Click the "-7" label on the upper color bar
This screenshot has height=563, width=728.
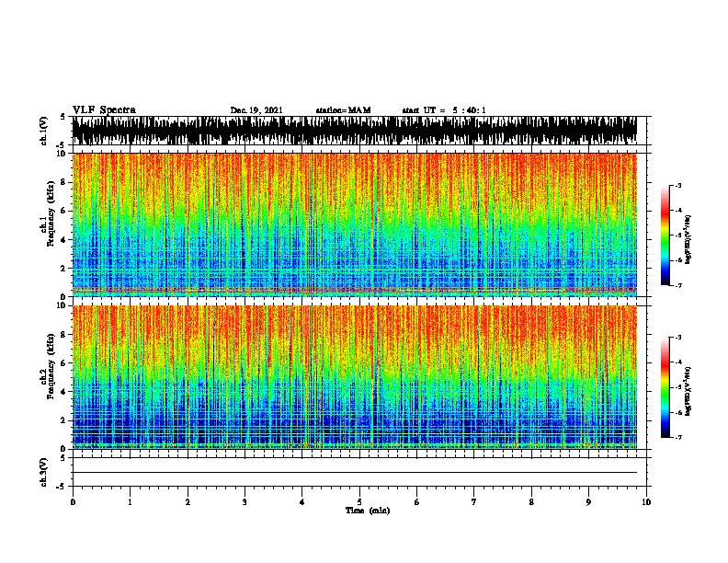(678, 285)
